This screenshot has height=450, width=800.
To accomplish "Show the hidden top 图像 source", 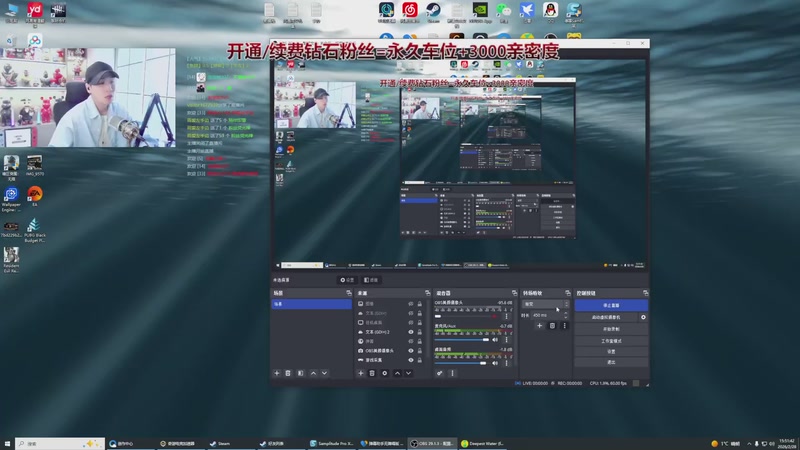I will 411,304.
